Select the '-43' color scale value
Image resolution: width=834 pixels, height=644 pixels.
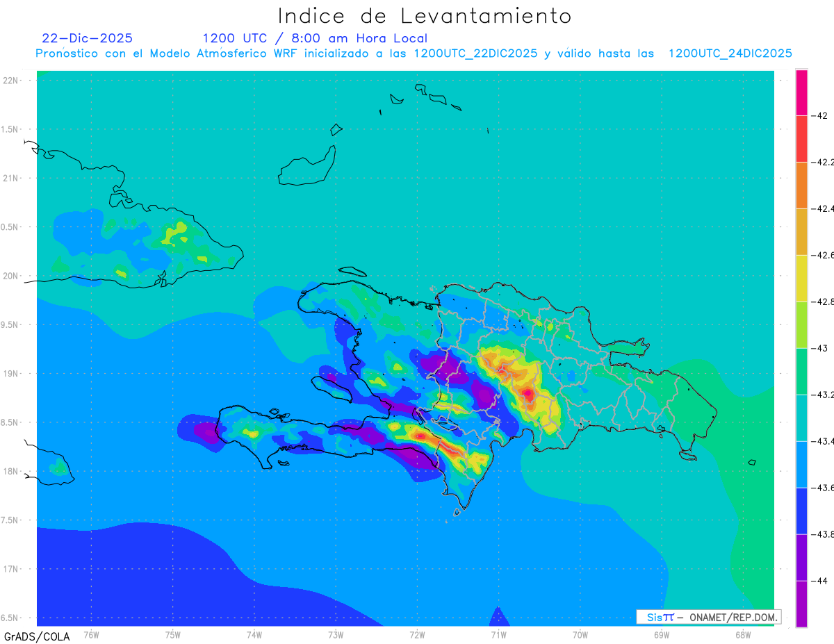(x=821, y=348)
